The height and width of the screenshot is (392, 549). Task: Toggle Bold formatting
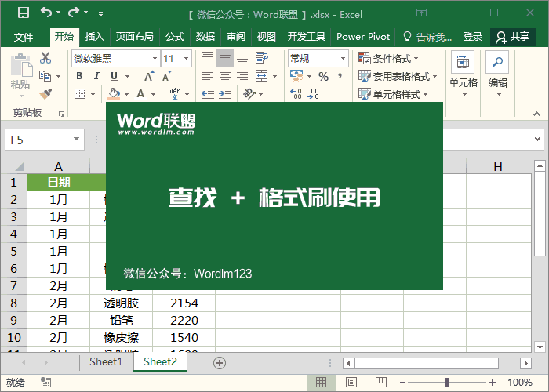(x=79, y=76)
